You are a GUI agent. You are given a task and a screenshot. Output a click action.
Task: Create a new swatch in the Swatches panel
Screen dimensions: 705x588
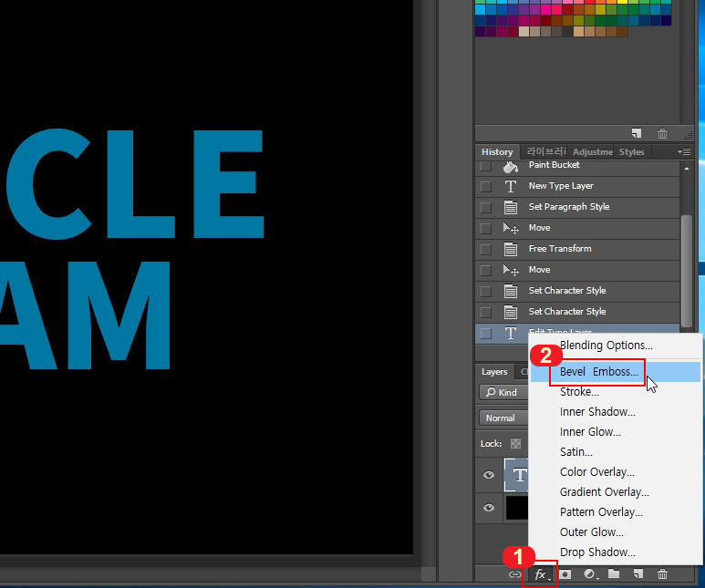point(637,133)
